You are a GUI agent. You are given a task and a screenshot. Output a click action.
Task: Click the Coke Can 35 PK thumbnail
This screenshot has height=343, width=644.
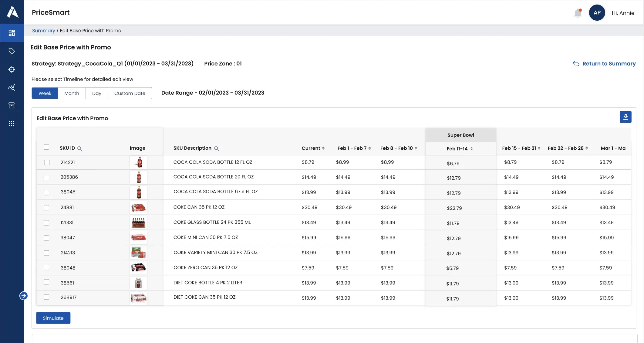point(139,208)
